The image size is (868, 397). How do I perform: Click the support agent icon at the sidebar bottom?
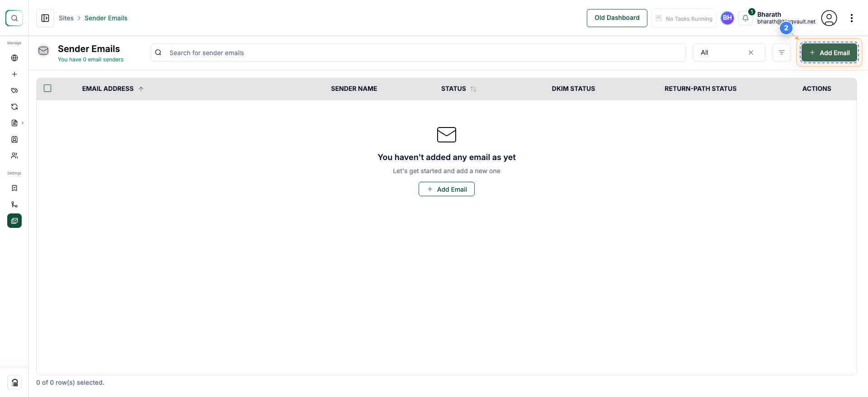[14, 383]
